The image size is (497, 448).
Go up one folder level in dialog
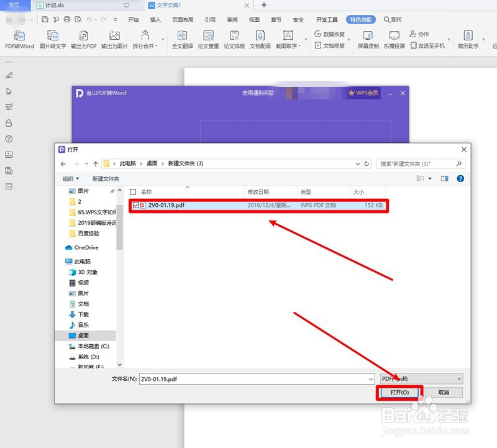click(x=96, y=163)
